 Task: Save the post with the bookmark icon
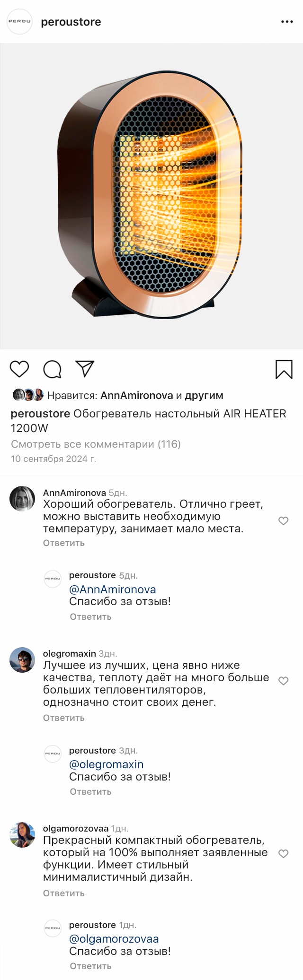click(284, 369)
